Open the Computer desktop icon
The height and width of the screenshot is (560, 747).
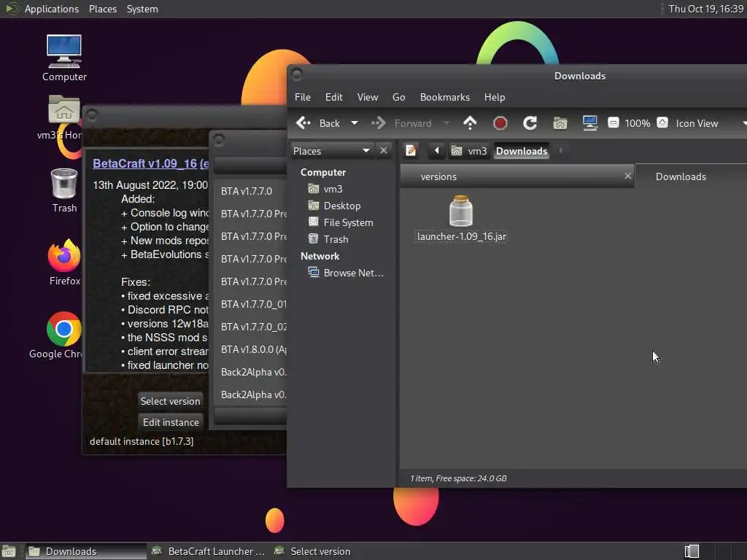(64, 58)
